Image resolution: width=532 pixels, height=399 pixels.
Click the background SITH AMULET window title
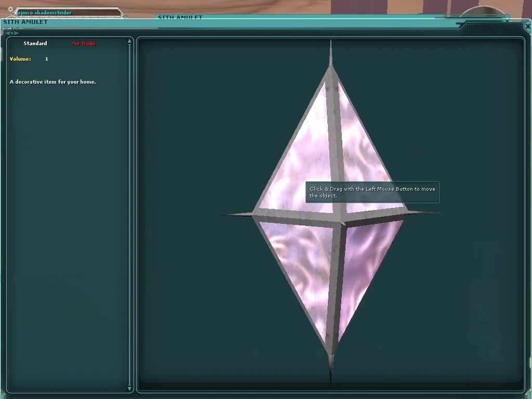181,17
